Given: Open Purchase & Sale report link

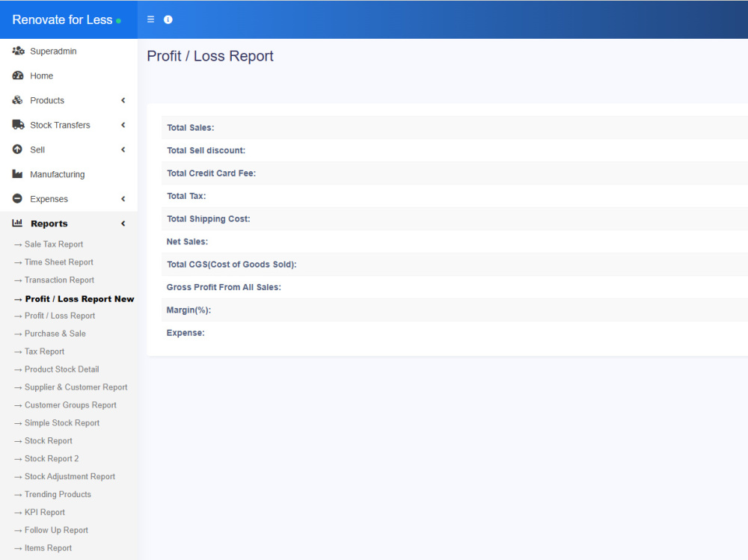Looking at the screenshot, I should click(x=55, y=333).
